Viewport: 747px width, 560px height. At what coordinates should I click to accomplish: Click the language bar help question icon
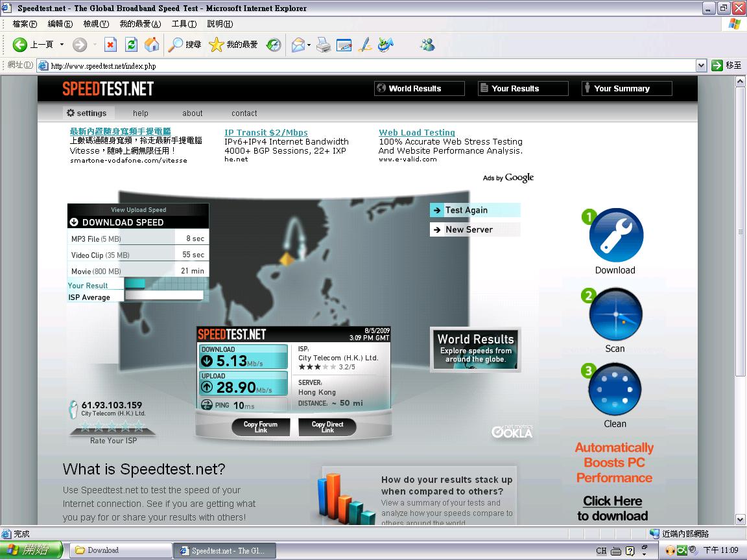click(x=630, y=551)
